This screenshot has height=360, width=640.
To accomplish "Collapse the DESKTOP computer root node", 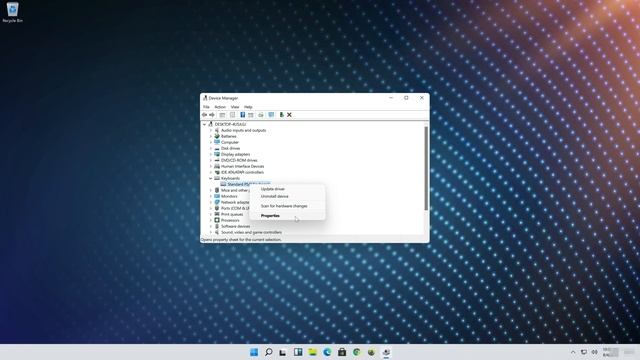I will pos(204,124).
